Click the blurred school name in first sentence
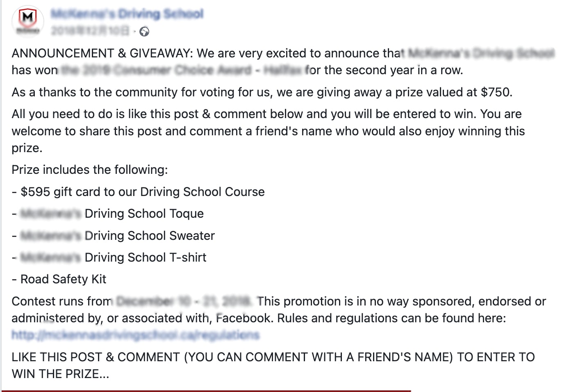569x392 pixels. coord(481,53)
